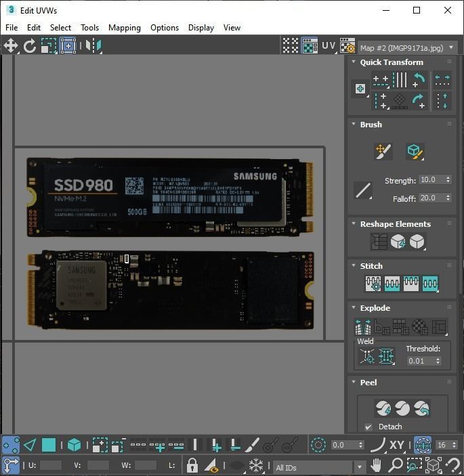The image size is (464, 476).
Task: Activate the Freeform Mode tool
Action: pyautogui.click(x=68, y=46)
